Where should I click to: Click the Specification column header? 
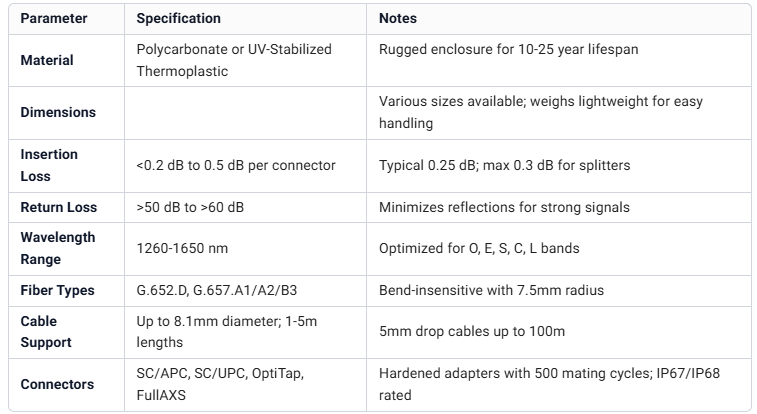(x=179, y=18)
